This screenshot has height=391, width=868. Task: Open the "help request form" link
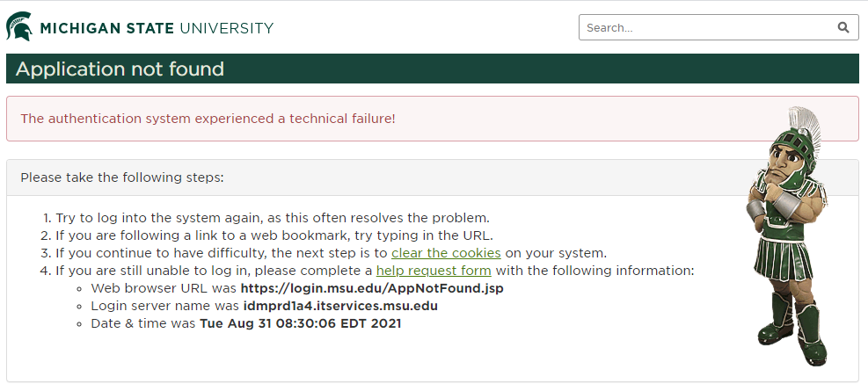click(x=434, y=271)
